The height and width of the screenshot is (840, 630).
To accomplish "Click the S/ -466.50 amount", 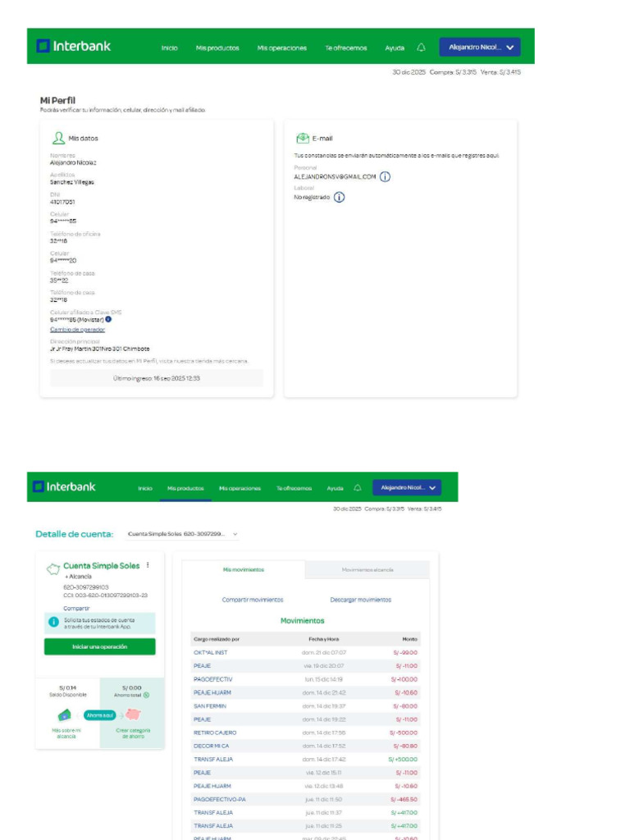I will tap(404, 799).
